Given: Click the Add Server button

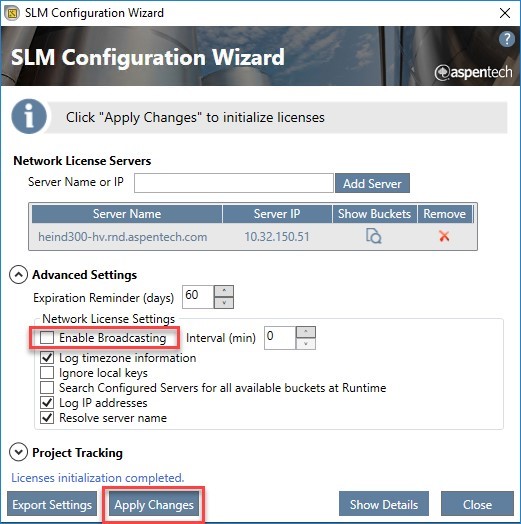Looking at the screenshot, I should [372, 183].
